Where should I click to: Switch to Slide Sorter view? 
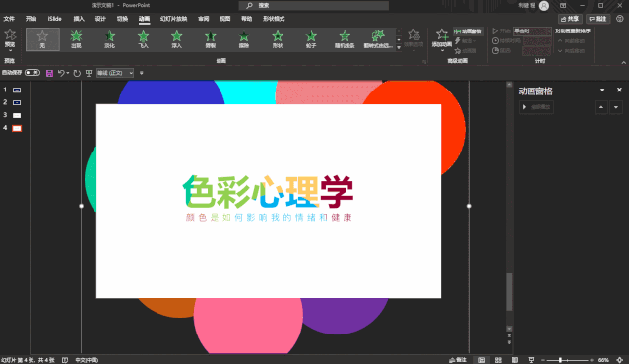click(498, 360)
